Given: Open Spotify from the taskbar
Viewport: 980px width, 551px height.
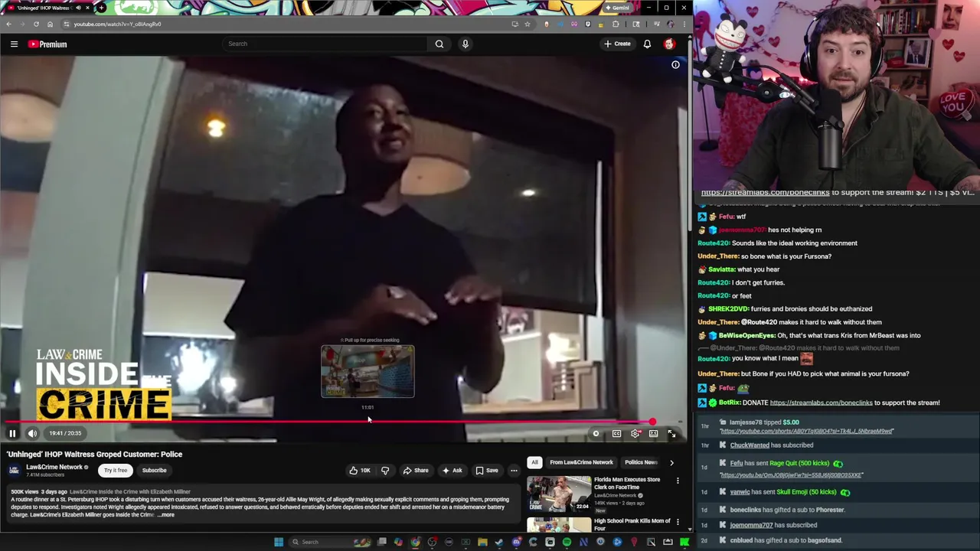Looking at the screenshot, I should click(x=567, y=542).
